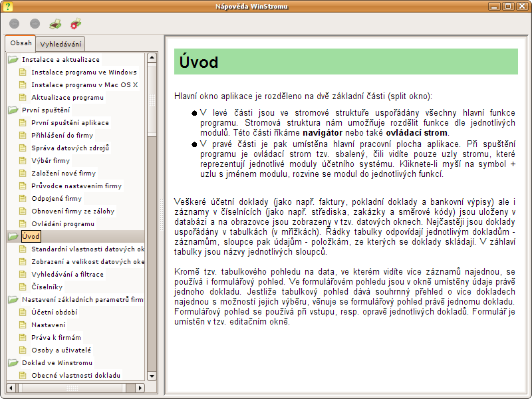Image resolution: width=532 pixels, height=399 pixels.
Task: Select the 'Průvodce nastavením firmy' topic
Action: [x=76, y=186]
